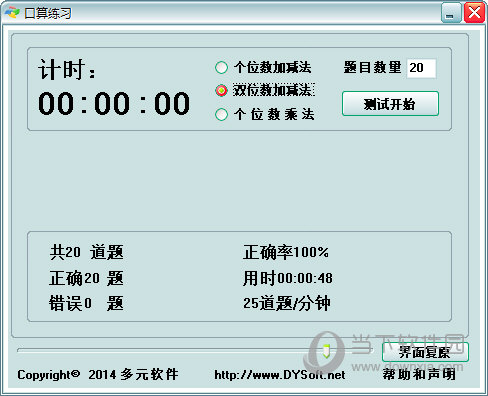Click the 题目数量 label
488x396 pixels.
point(372,68)
